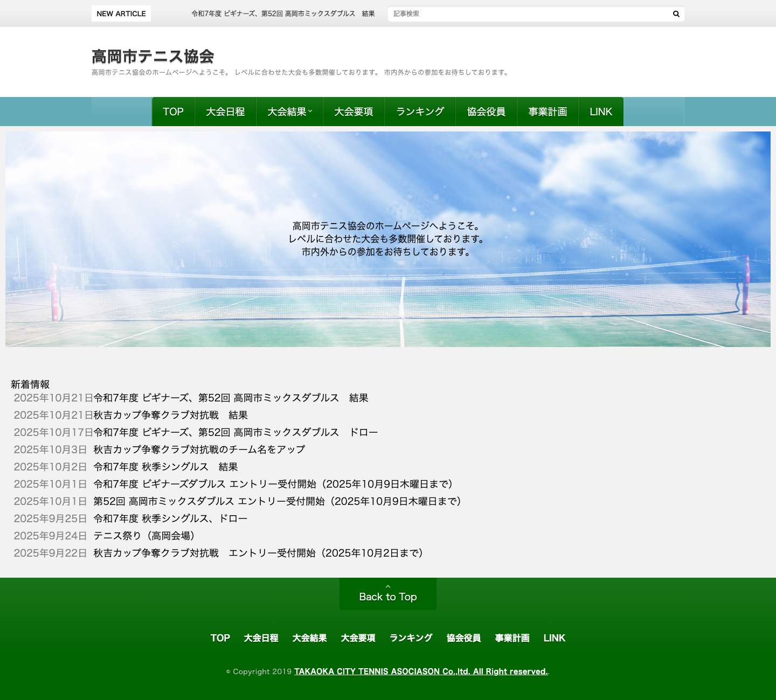The height and width of the screenshot is (700, 776).
Task: Open 大会結果 in the footer navigation
Action: tap(309, 638)
